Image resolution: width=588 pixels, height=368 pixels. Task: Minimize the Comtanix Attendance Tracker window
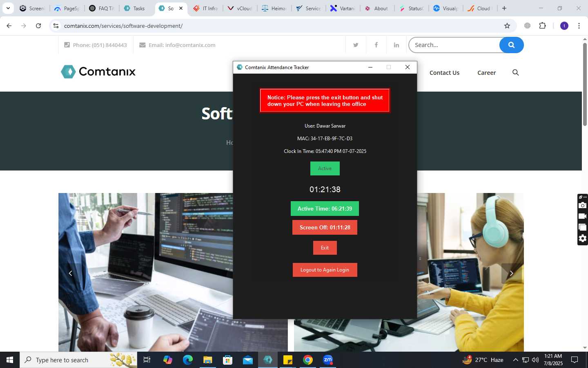point(370,67)
